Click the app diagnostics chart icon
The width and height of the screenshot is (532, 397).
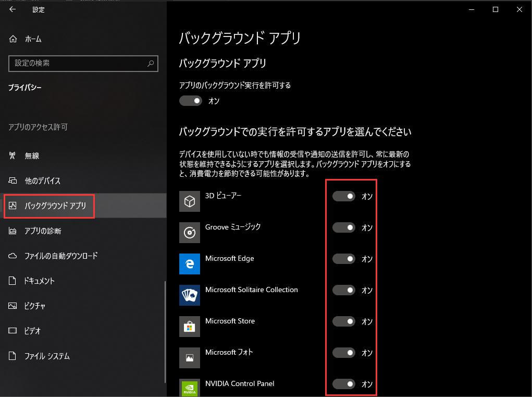[13, 231]
